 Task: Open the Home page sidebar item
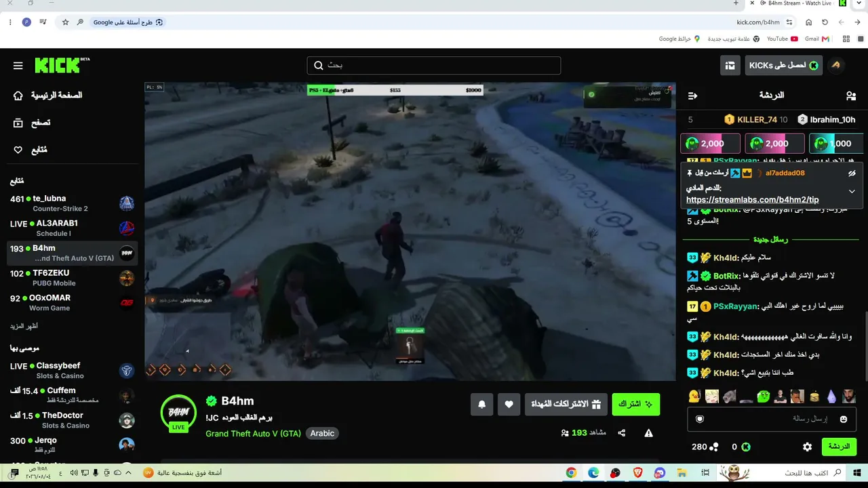click(47, 96)
